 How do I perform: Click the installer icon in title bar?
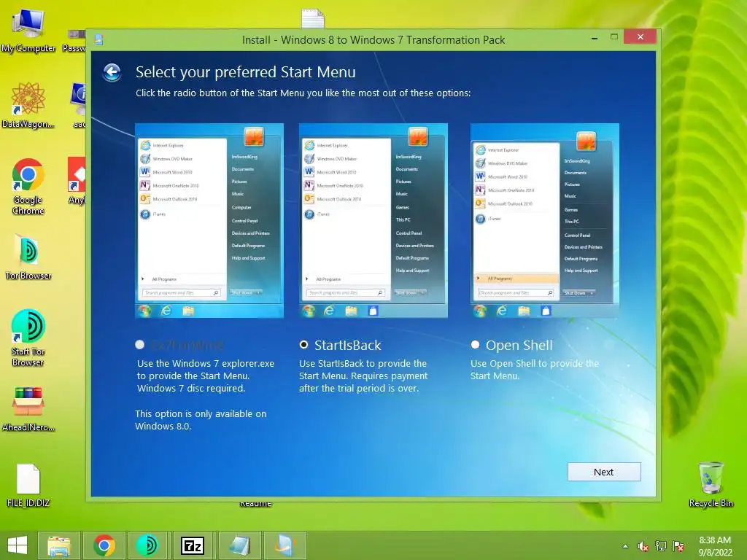(99, 39)
